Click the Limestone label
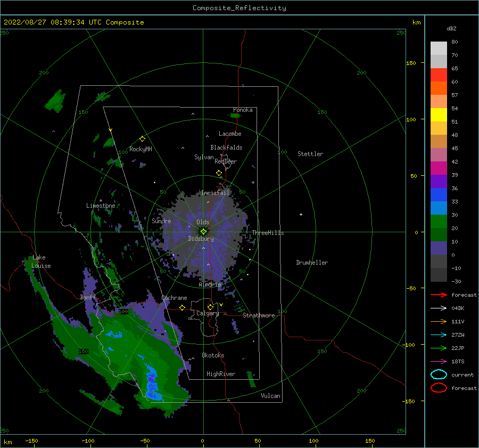This screenshot has width=479, height=448. coord(101,206)
